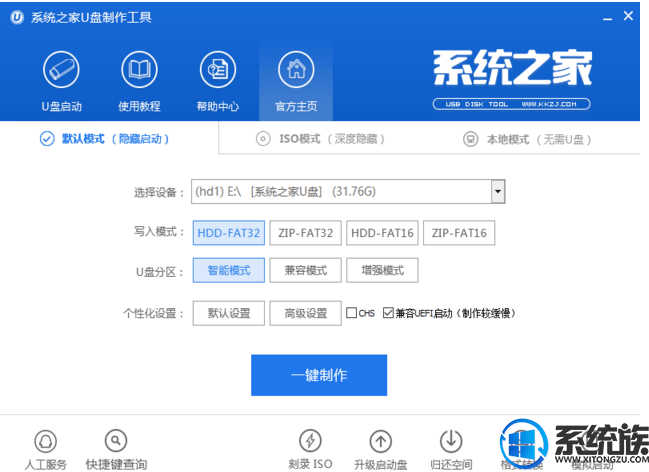Screen dimensions: 649x472
Task: Click the 默认设置 button
Action: [x=228, y=313]
